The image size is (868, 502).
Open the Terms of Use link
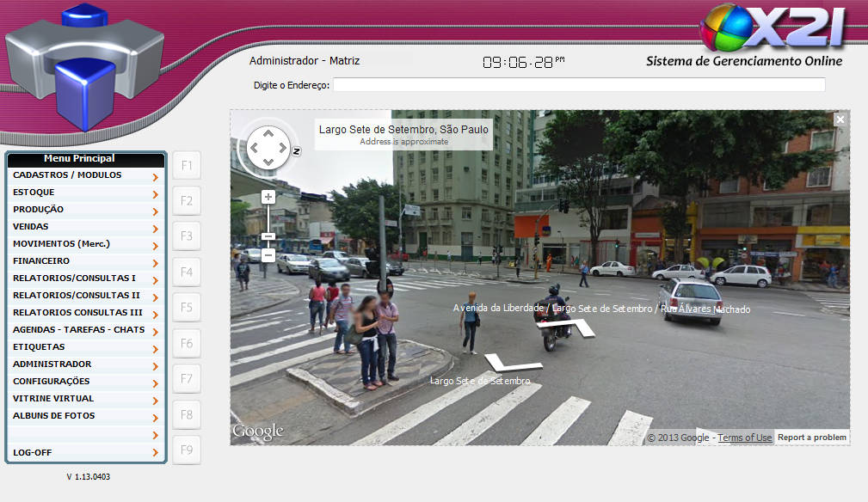(x=745, y=438)
